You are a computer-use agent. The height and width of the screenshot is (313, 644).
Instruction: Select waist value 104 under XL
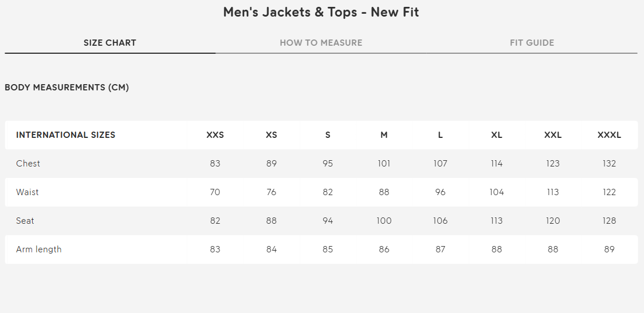pyautogui.click(x=497, y=192)
